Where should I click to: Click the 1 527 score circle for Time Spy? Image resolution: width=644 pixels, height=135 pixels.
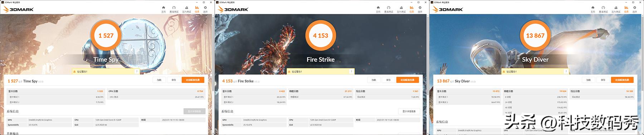click(x=106, y=35)
